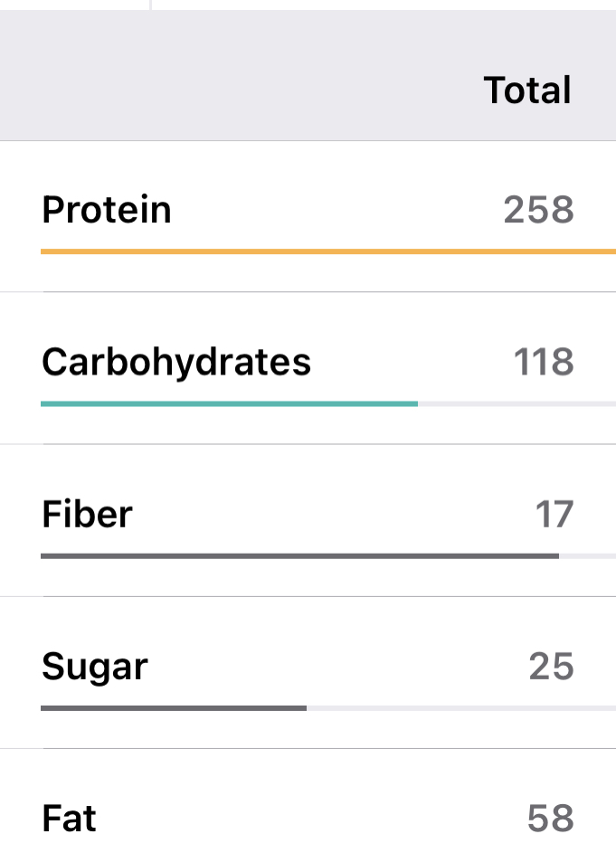Click the Fiber total value 17
616x853 pixels.
pos(554,514)
